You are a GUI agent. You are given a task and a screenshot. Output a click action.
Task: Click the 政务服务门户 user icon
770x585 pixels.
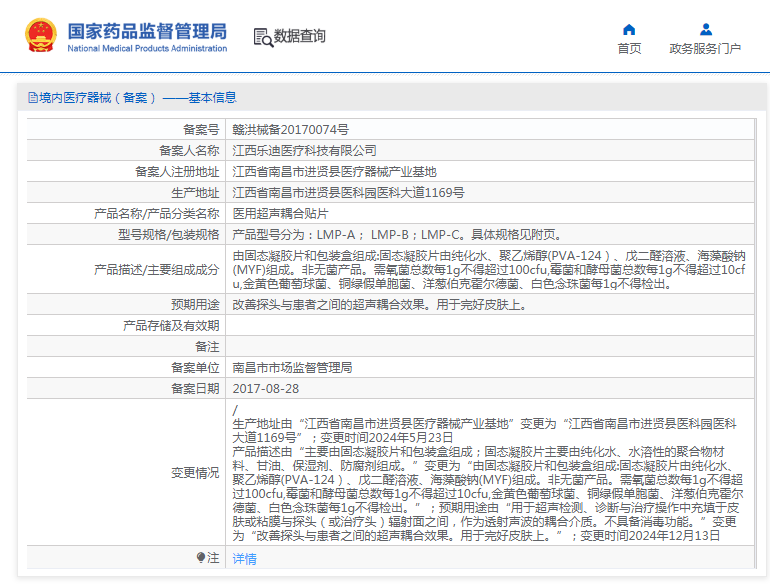coord(706,29)
